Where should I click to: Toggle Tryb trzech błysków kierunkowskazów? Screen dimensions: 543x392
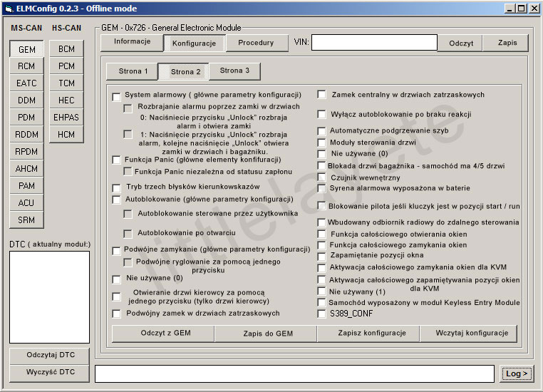click(116, 187)
